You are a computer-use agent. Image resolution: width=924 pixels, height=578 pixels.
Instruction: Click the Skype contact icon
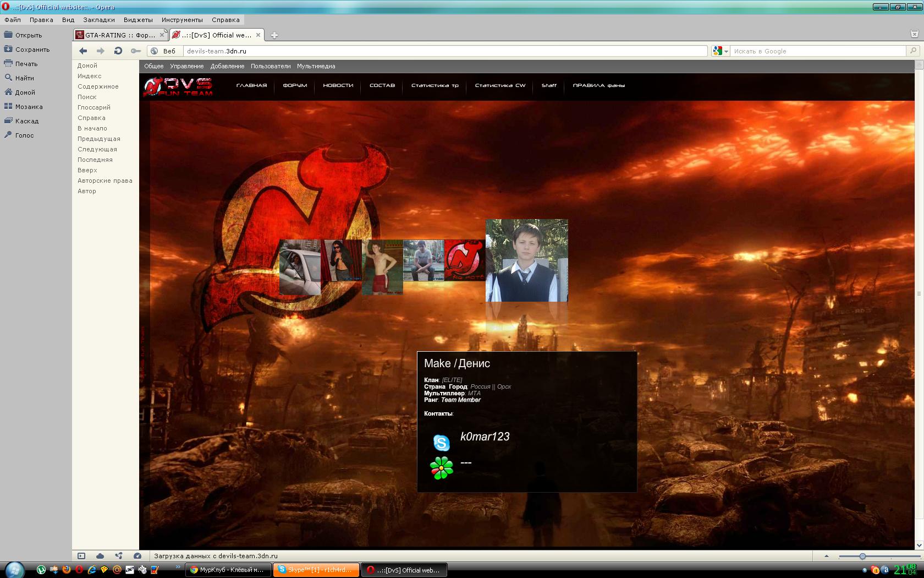[x=441, y=443]
